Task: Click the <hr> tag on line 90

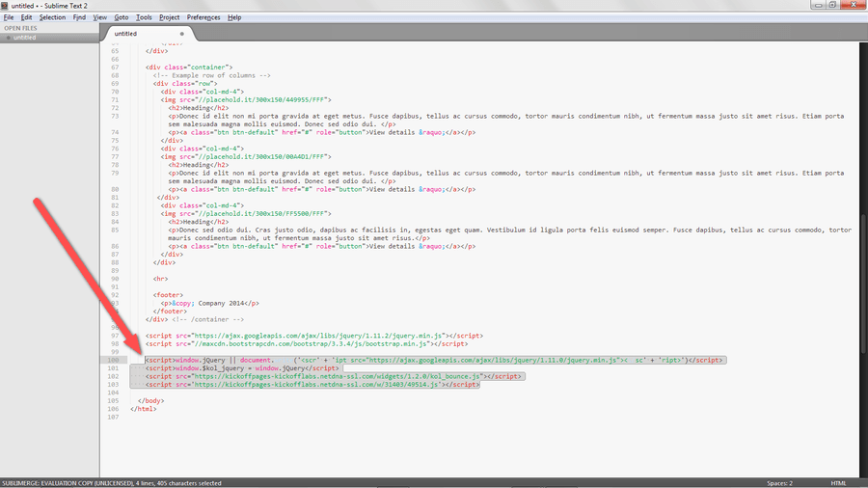Action: click(x=160, y=279)
